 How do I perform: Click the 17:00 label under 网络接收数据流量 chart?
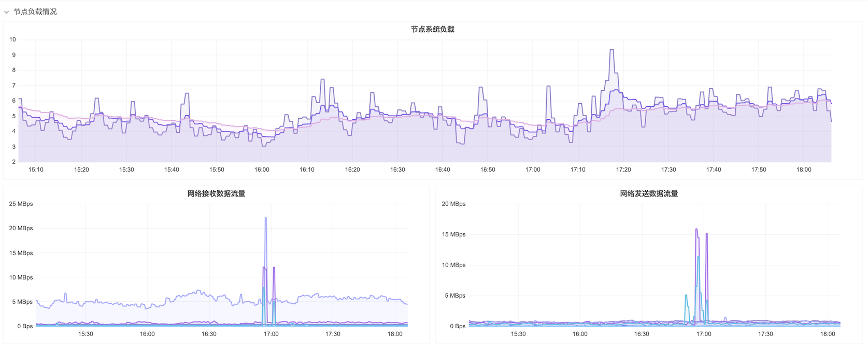271,334
